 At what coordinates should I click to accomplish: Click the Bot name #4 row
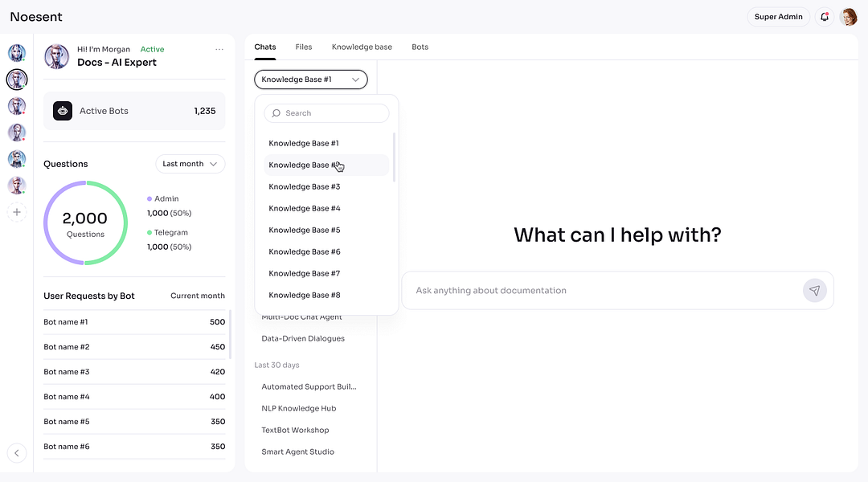click(x=134, y=397)
